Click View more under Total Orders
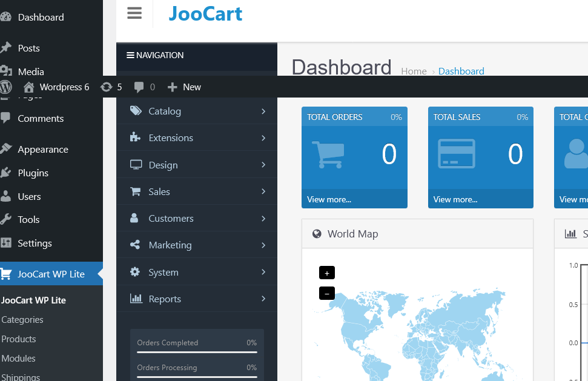Viewport: 588px width, 381px height. (x=329, y=199)
